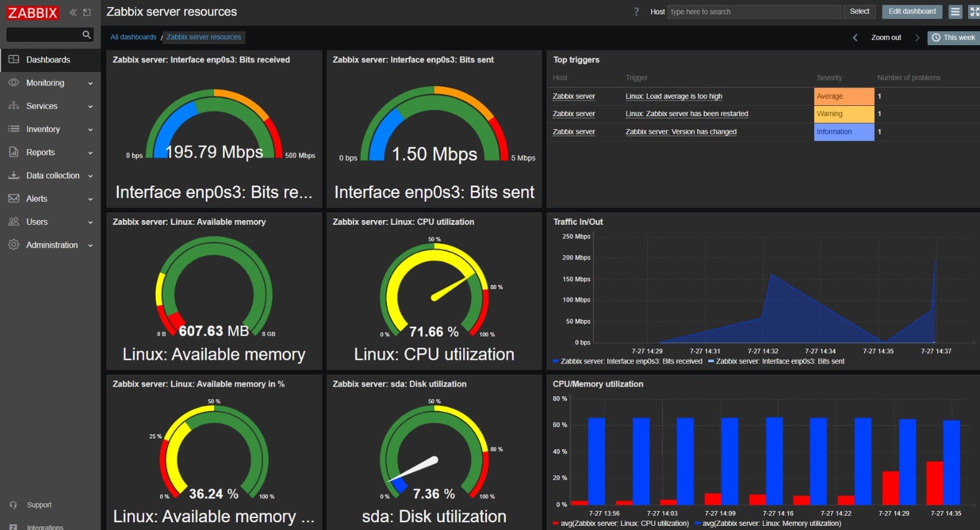The image size is (980, 530).
Task: Open the dashboard actions hamburger menu
Action: (955, 12)
